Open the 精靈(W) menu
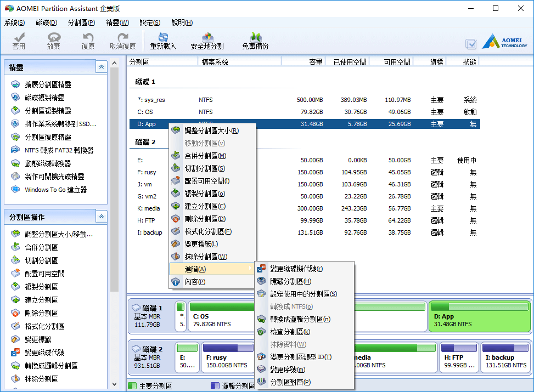 point(117,23)
